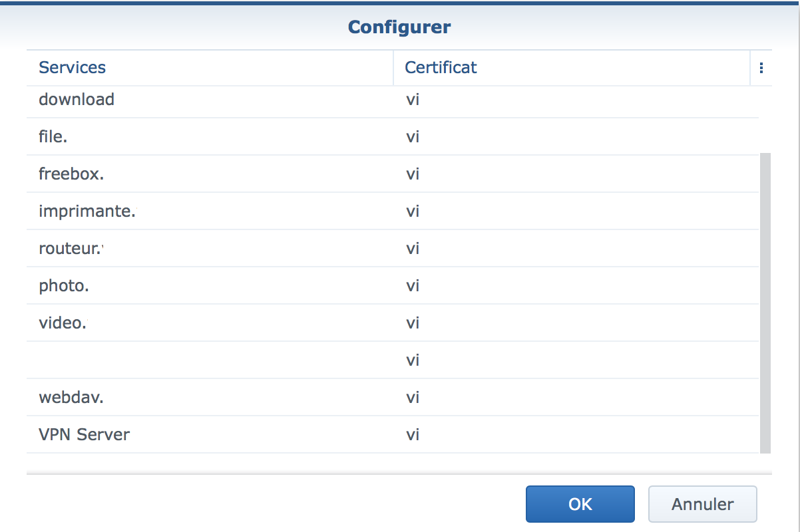Confirm with the OK button

[x=580, y=504]
